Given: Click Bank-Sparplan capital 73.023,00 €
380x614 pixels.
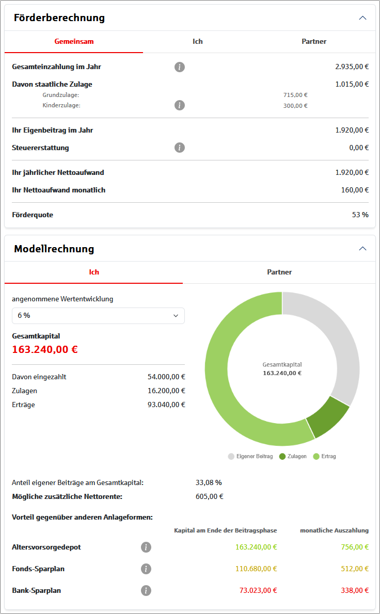Looking at the screenshot, I should tap(258, 590).
